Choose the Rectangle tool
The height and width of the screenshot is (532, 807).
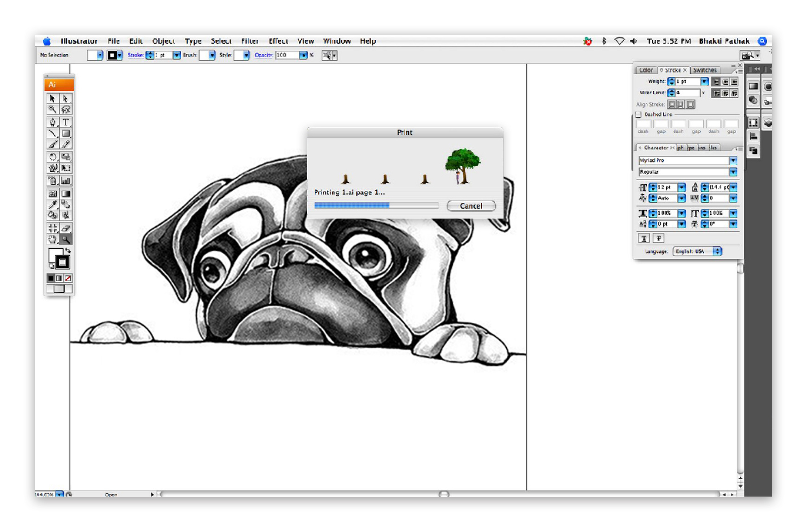click(66, 133)
